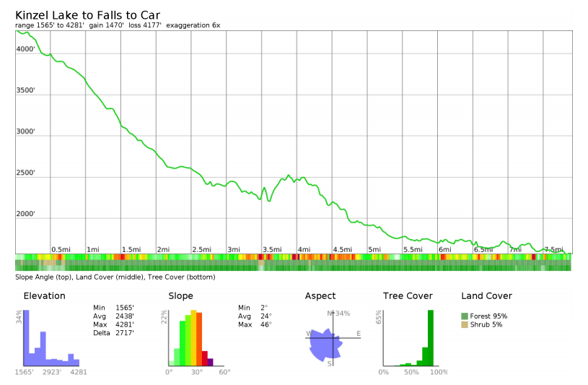Click the Kinzel Lake to Falls title
The height and width of the screenshot is (385, 588).
(87, 14)
